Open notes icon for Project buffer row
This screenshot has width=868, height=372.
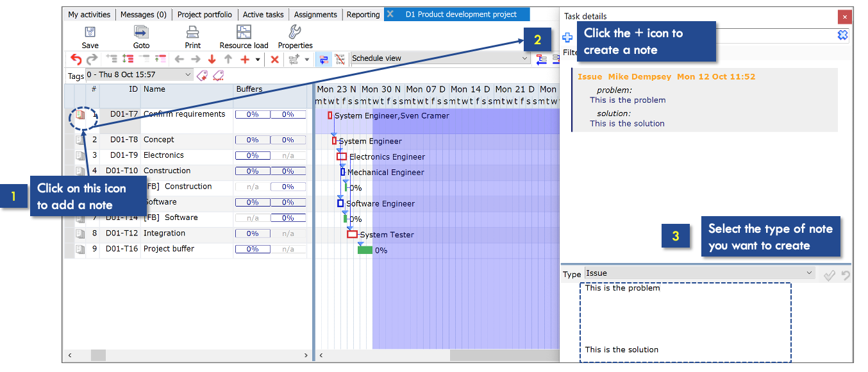(x=80, y=249)
